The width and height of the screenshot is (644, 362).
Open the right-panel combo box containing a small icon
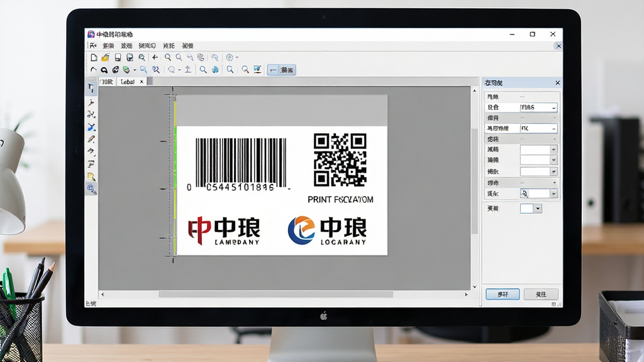tap(538, 194)
